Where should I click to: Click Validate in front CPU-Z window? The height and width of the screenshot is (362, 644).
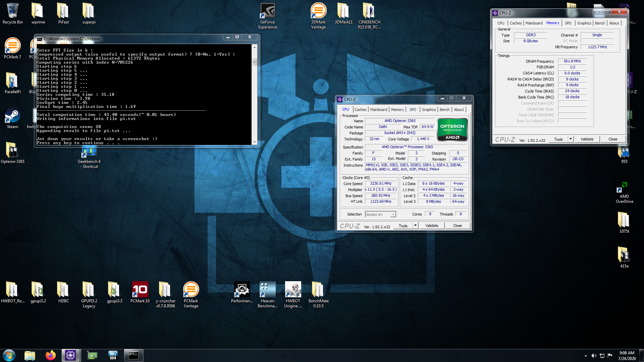click(432, 226)
